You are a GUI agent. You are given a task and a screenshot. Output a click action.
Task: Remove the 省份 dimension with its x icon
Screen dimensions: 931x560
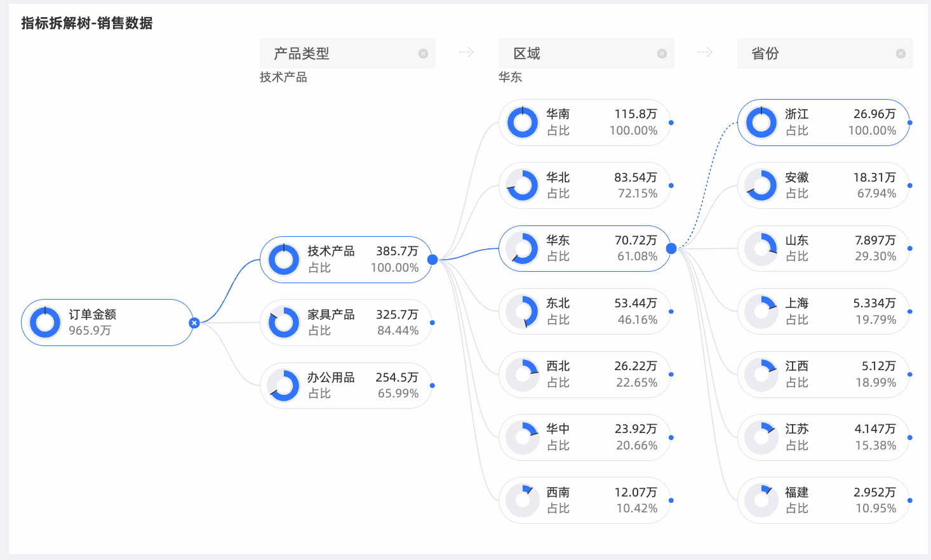pos(901,54)
